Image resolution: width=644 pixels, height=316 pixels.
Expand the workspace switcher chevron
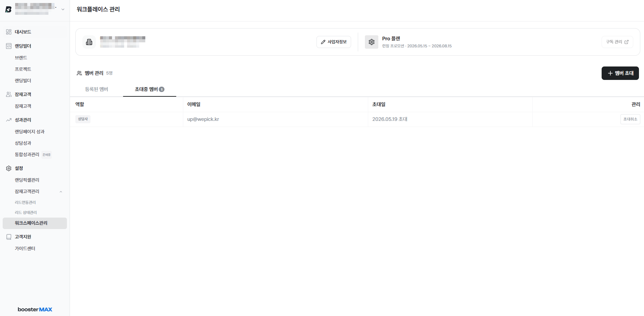point(63,9)
